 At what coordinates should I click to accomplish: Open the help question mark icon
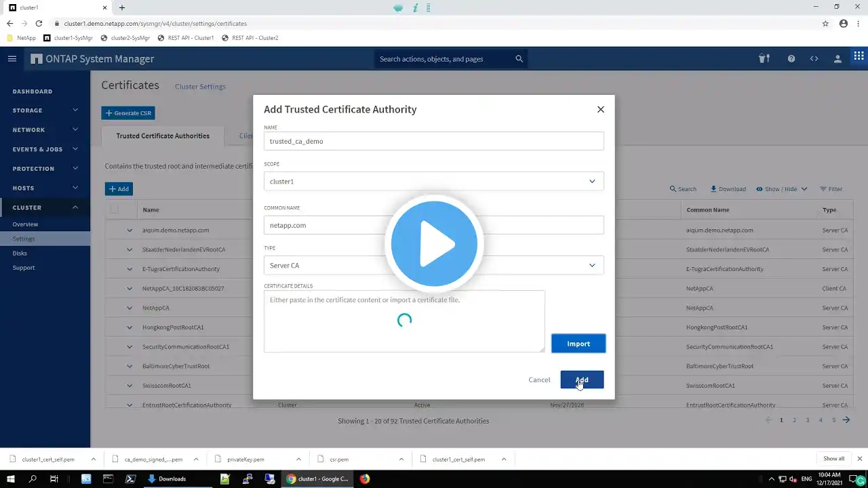coord(791,59)
